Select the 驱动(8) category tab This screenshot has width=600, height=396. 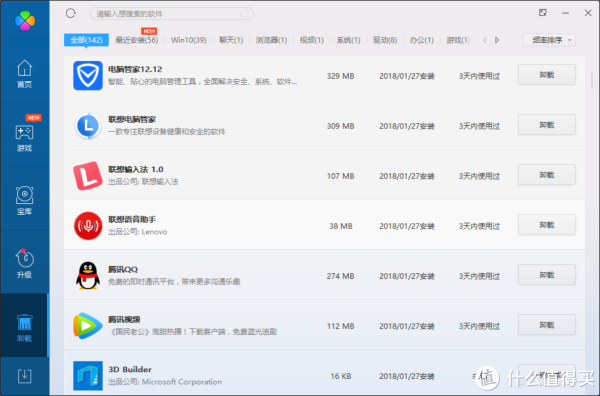[x=385, y=40]
